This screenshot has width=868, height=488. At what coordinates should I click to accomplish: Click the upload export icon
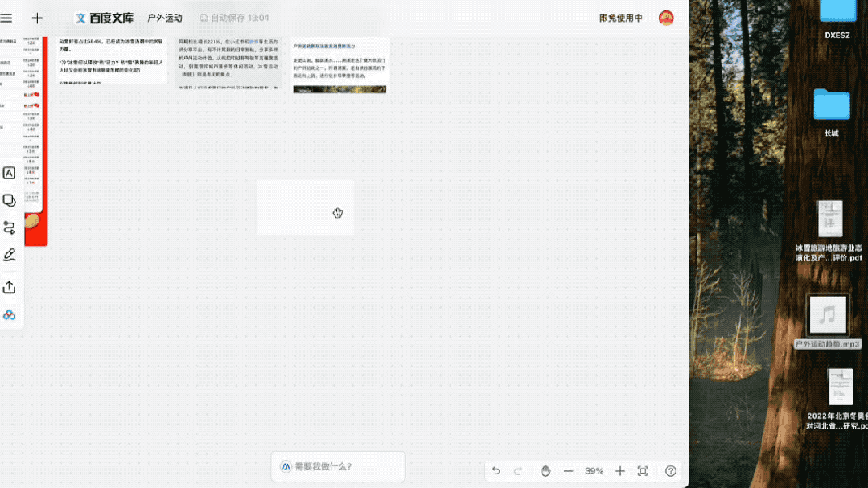click(x=10, y=287)
